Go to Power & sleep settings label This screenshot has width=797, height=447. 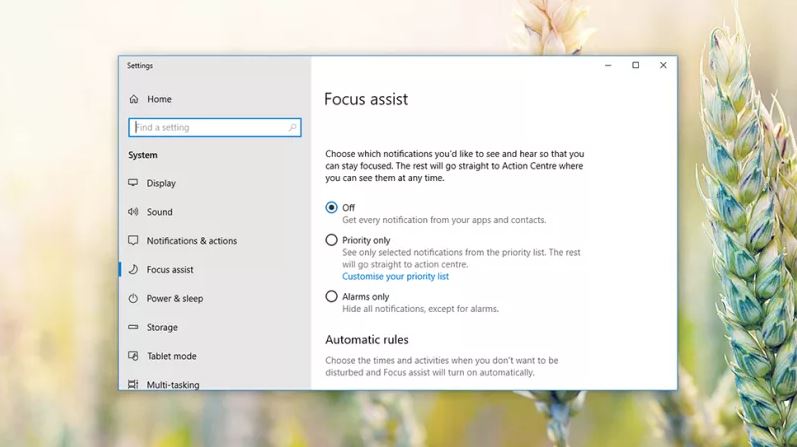(174, 299)
